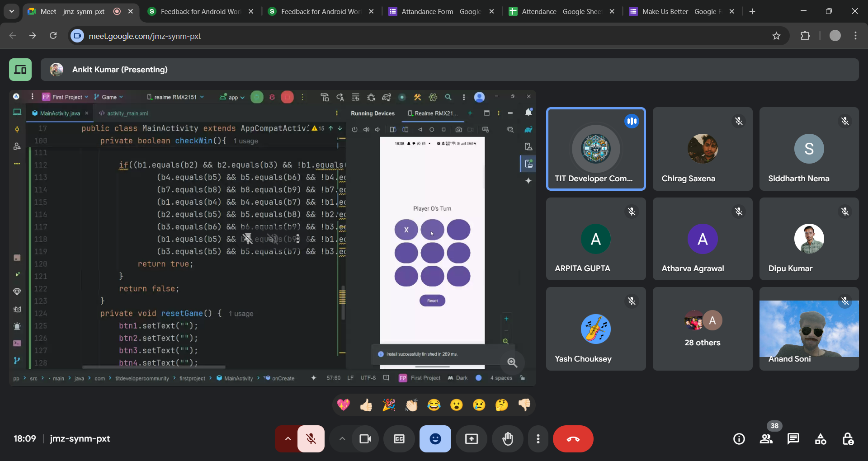The image size is (868, 461).
Task: Unmute the microphone
Action: 311,439
